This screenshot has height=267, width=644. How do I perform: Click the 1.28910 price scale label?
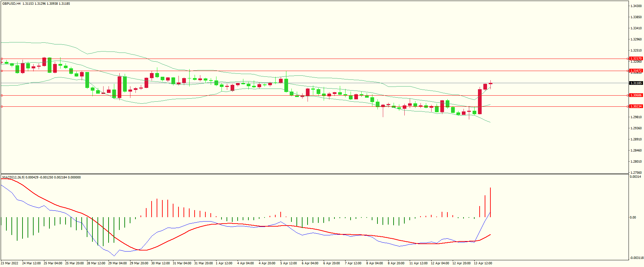pos(636,139)
